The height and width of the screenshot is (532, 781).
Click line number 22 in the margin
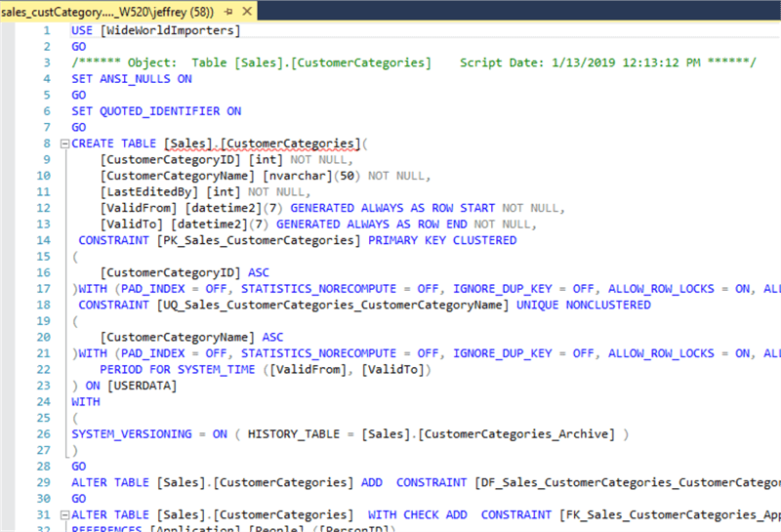[43, 370]
